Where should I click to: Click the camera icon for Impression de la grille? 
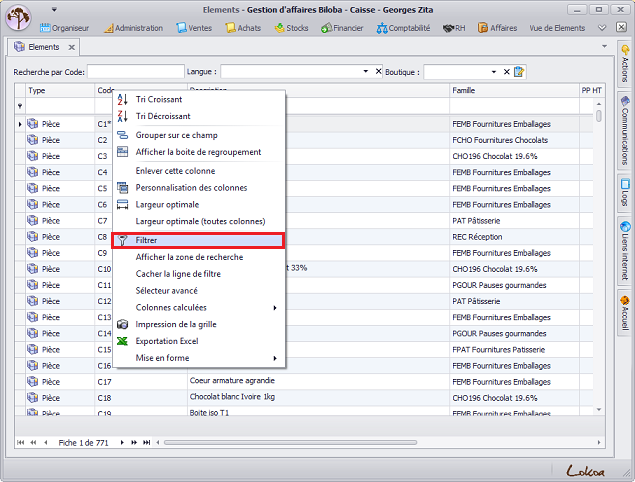pyautogui.click(x=123, y=324)
